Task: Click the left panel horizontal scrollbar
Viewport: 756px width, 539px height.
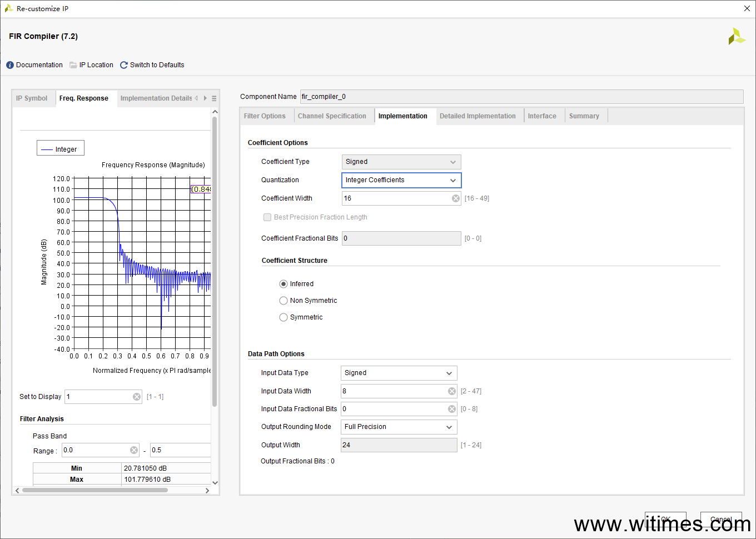Action: pos(94,490)
